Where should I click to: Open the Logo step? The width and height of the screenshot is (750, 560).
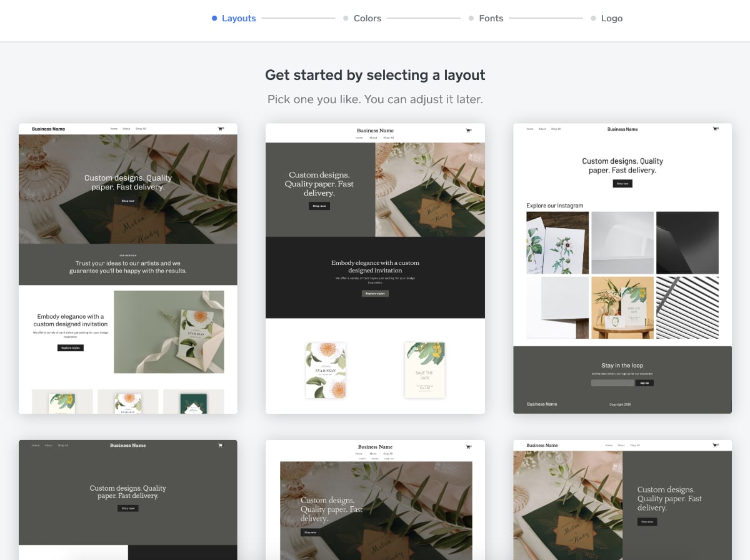(611, 18)
